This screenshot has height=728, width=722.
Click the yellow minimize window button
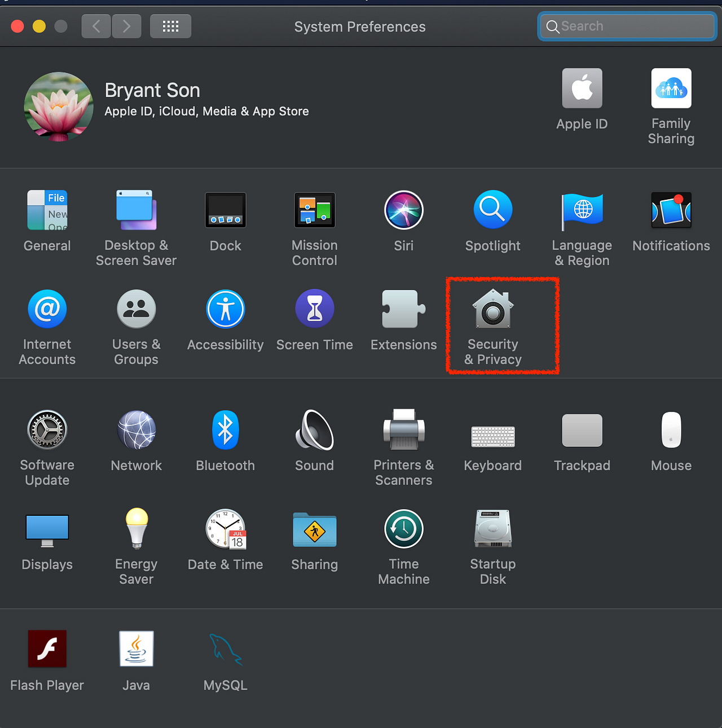39,27
